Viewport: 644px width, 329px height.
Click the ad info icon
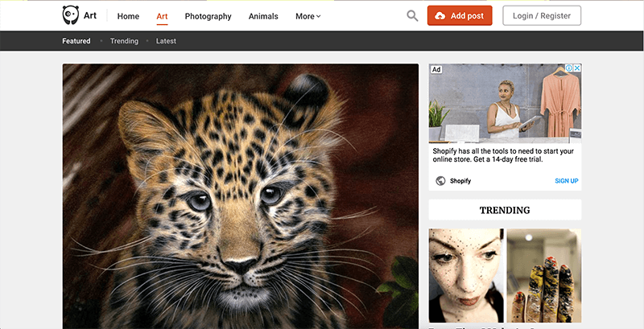pos(568,69)
